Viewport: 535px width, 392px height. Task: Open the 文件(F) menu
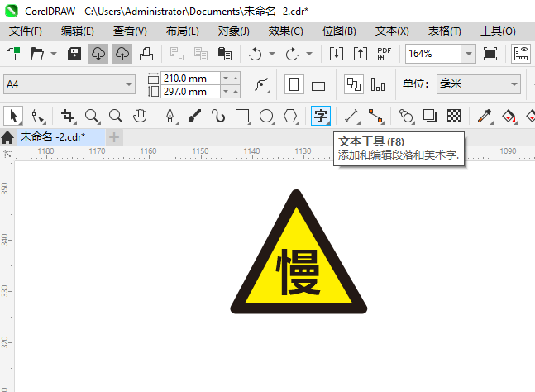pyautogui.click(x=26, y=31)
